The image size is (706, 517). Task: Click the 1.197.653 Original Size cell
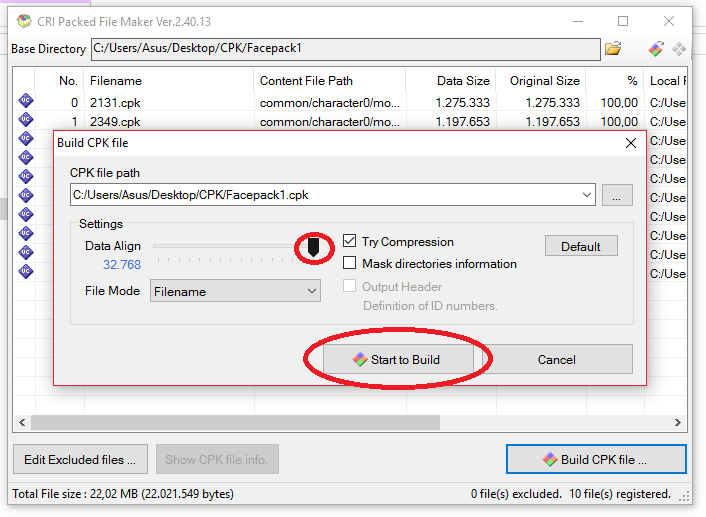(552, 122)
